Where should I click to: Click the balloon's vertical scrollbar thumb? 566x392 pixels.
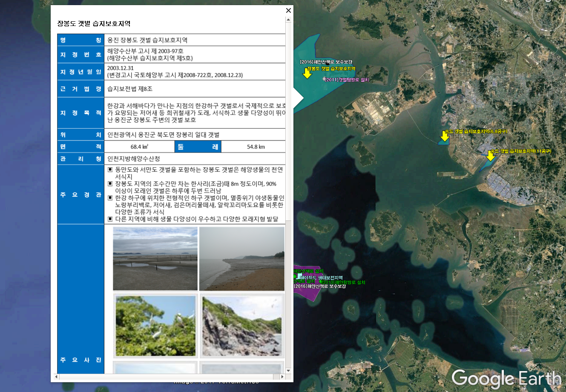click(288, 121)
